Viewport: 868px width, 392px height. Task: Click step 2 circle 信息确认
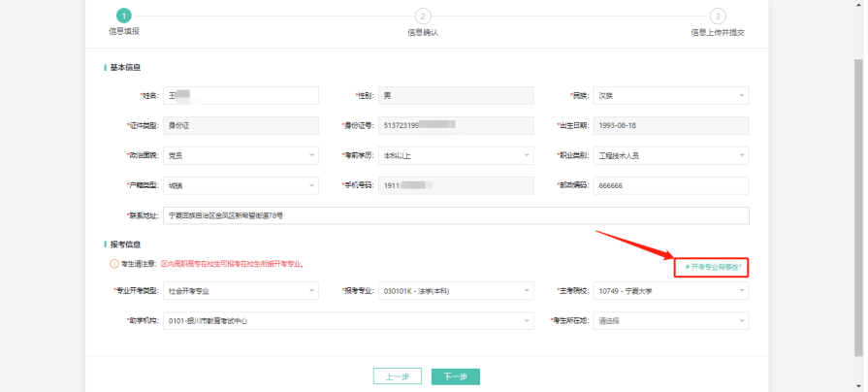[x=423, y=16]
